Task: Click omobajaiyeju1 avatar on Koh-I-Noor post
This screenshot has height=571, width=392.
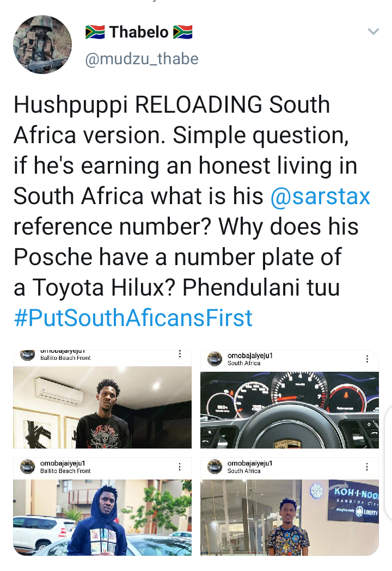Action: click(215, 466)
